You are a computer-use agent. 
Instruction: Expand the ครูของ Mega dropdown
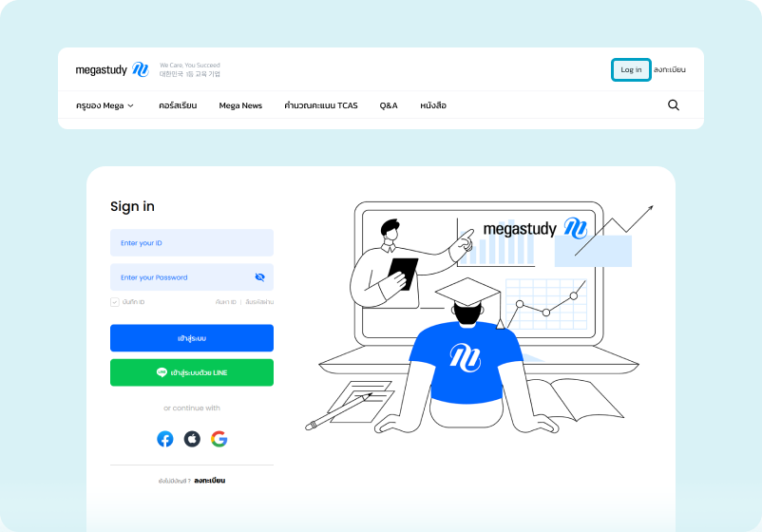(105, 105)
